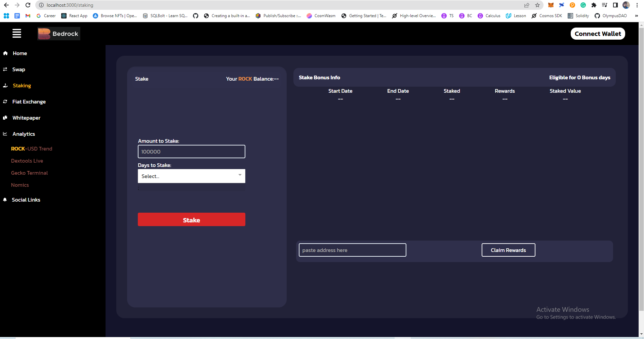
Task: Show more bookmarks with the chevron
Action: click(636, 16)
